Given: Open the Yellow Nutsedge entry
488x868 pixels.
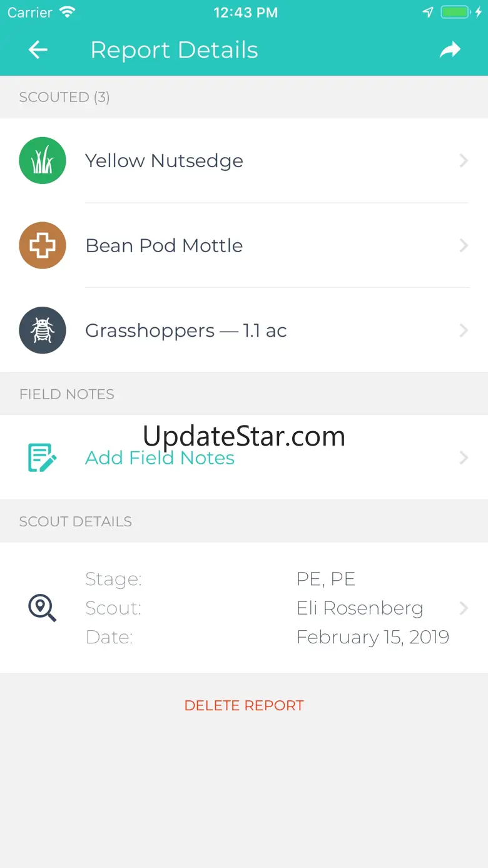Looking at the screenshot, I should pos(164,161).
